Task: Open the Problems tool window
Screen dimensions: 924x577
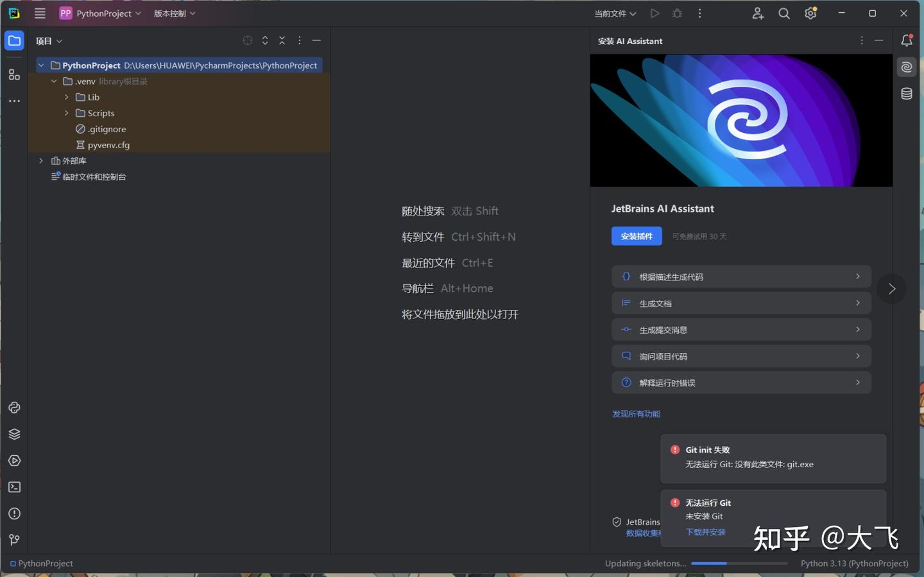Action: coord(14,513)
